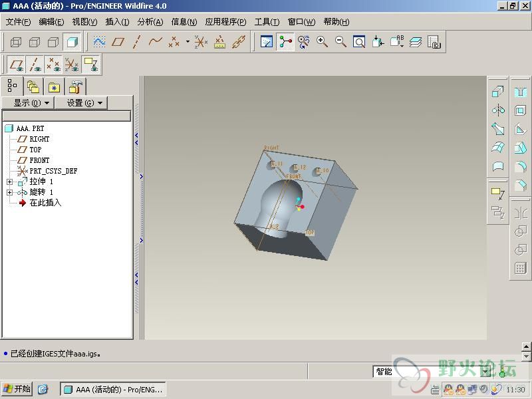The image size is (532, 399).
Task: Expand the 旋转 1 feature
Action: pyautogui.click(x=9, y=193)
